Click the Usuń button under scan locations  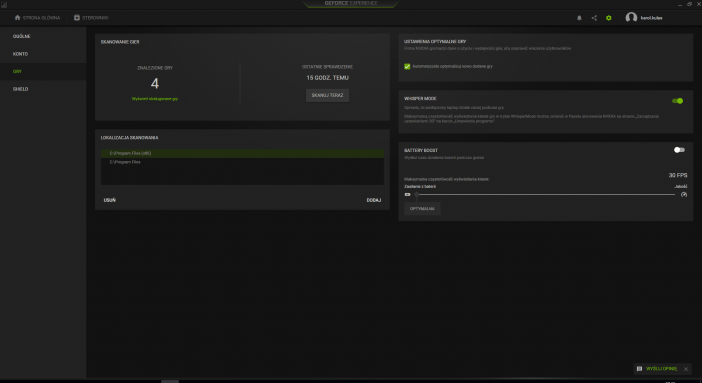click(x=110, y=200)
